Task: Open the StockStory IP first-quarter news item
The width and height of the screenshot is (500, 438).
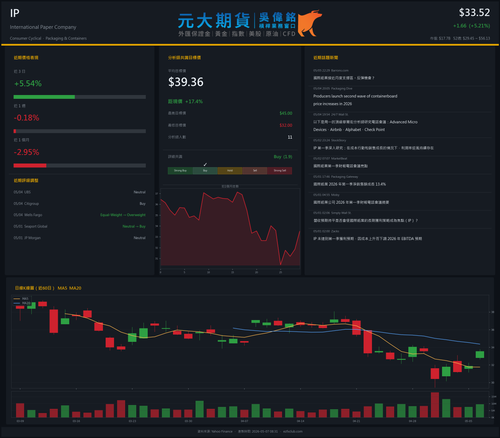Action: click(373, 148)
